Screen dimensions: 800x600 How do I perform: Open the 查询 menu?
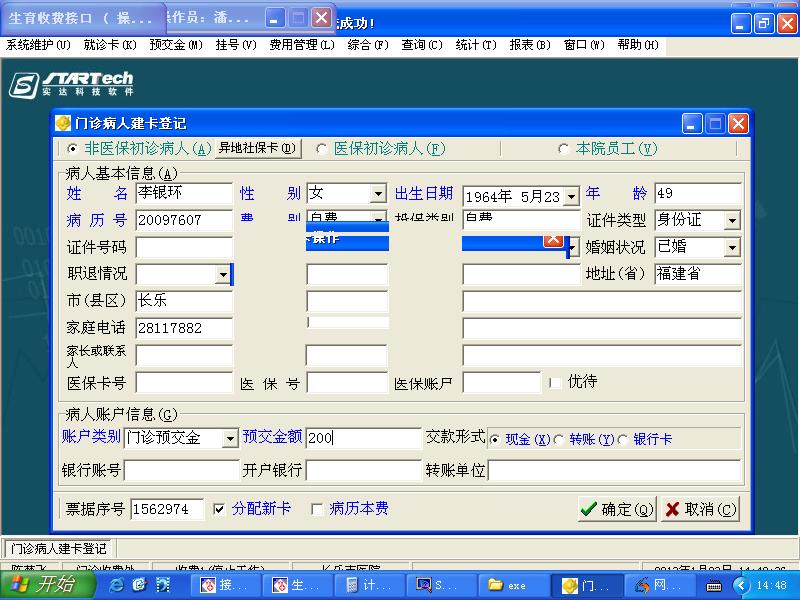422,45
